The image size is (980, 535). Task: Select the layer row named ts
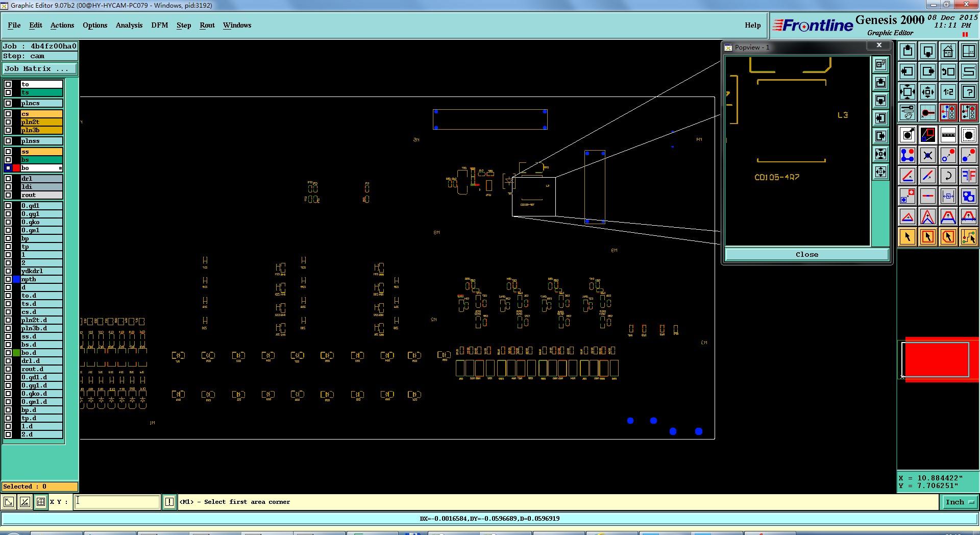coord(41,92)
